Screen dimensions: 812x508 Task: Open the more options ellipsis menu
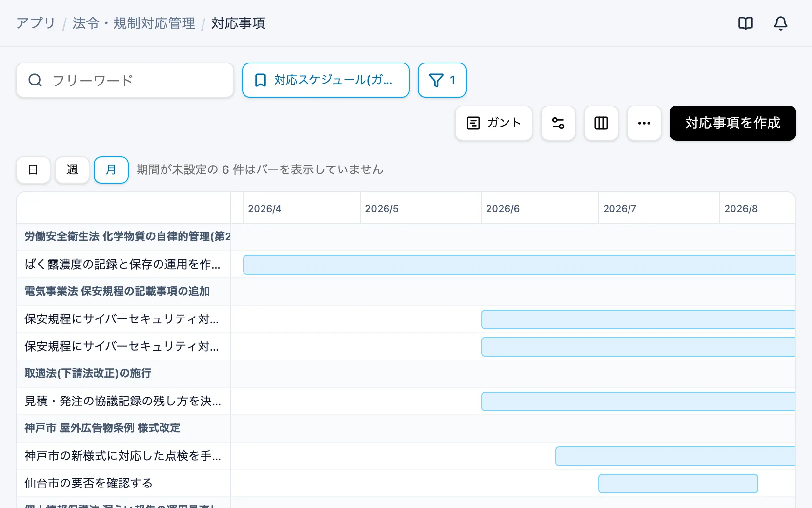click(x=644, y=123)
